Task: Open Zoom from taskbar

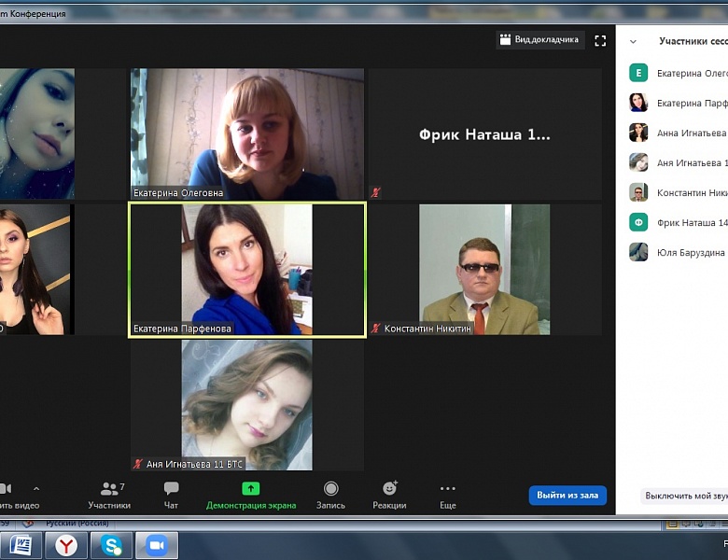Action: point(157,545)
